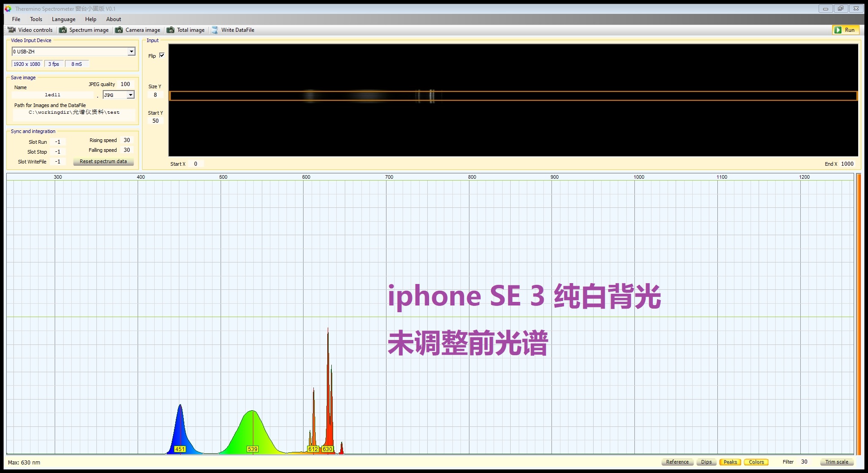Toggle the Reference button
The height and width of the screenshot is (473, 868).
pos(677,462)
